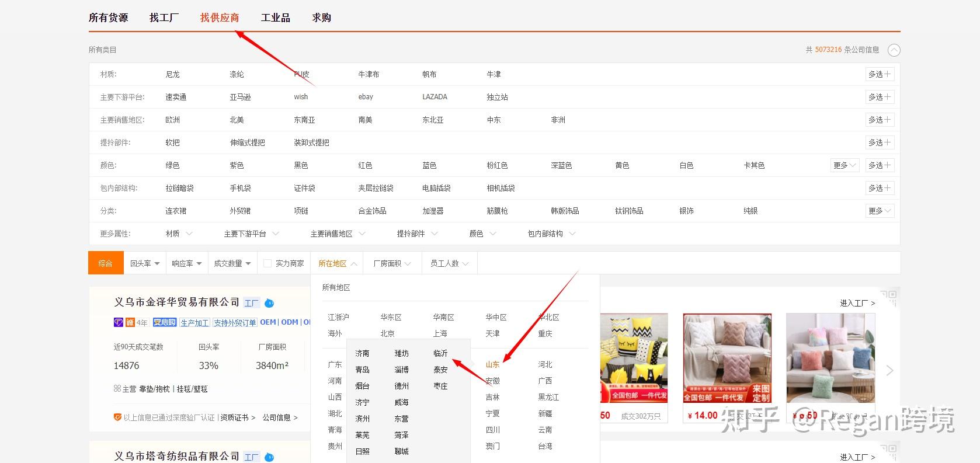Viewport: 980px width, 463px height.
Task: Expand 更多 options in the 分类 row
Action: (880, 211)
